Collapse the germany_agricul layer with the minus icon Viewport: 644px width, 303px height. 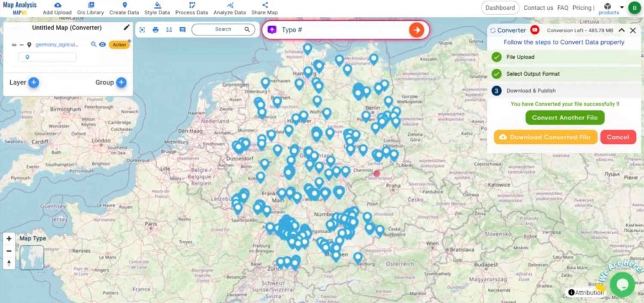[x=21, y=45]
